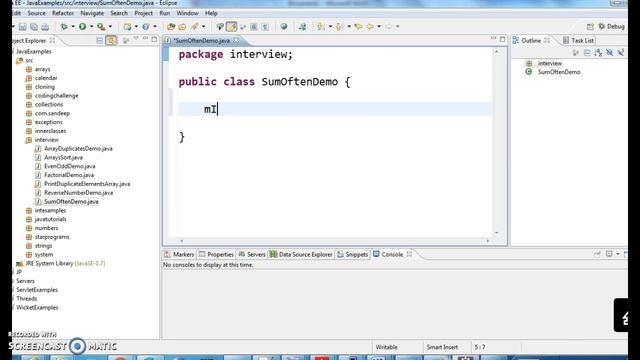Toggle Link with Editor in Project Explorer

(x=111, y=40)
